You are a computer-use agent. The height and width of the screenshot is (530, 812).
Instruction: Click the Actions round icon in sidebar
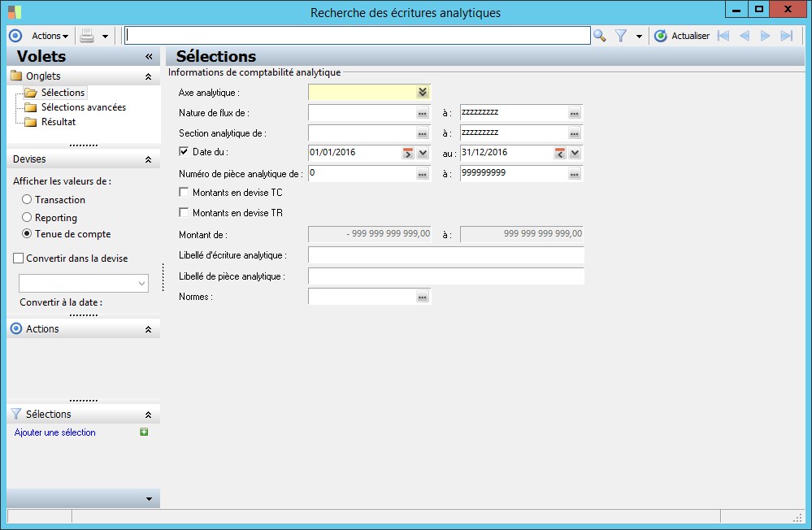[16, 328]
